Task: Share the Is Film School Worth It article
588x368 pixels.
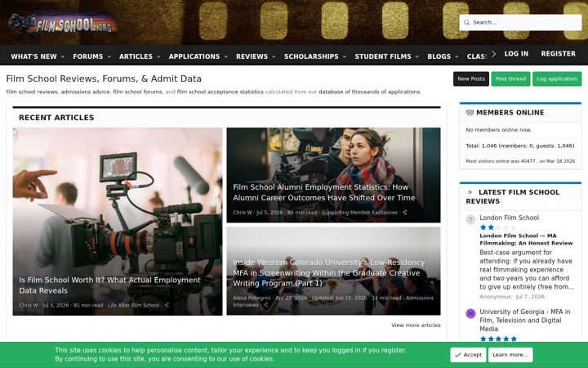Action: [x=167, y=305]
